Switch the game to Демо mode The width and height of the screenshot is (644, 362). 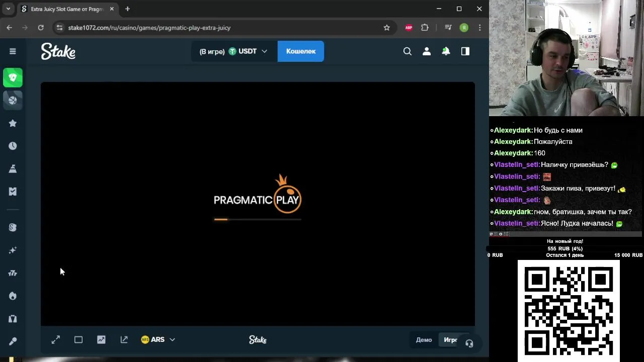424,340
